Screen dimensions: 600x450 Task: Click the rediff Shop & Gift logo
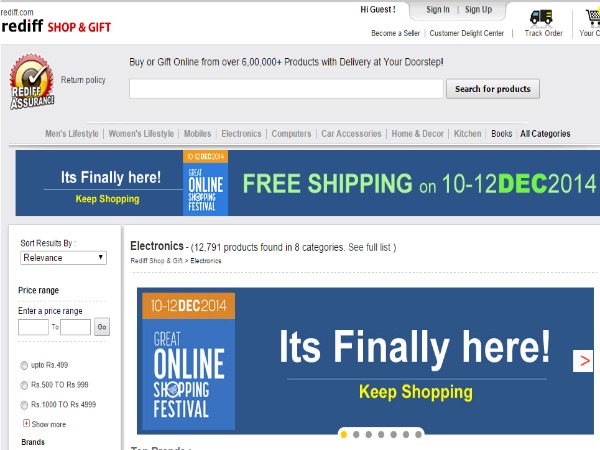coord(56,26)
